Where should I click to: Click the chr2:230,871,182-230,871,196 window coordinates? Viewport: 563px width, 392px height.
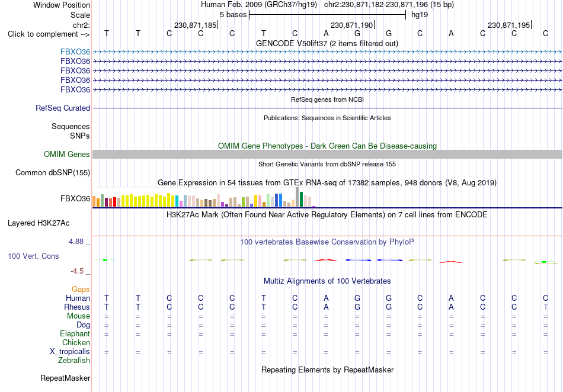389,5
